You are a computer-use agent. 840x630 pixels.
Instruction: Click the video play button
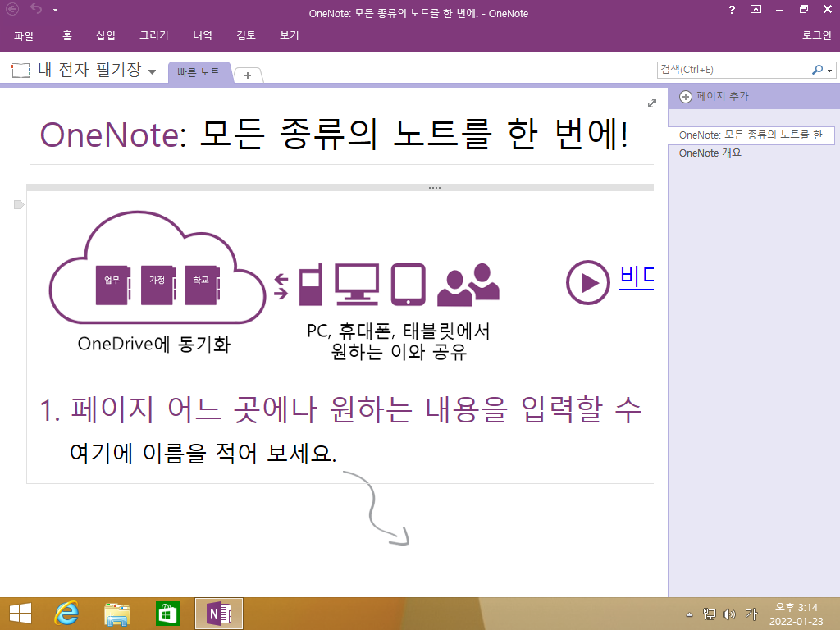(587, 282)
